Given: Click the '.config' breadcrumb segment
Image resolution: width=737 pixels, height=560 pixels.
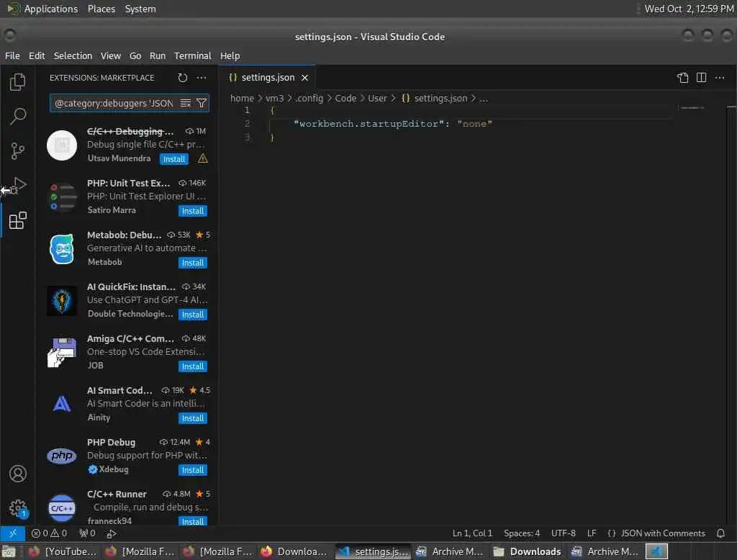Looking at the screenshot, I should coord(309,99).
